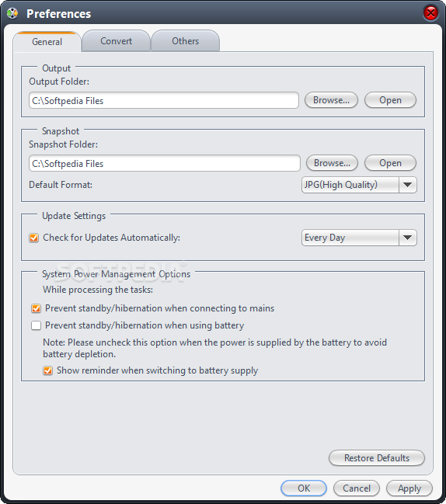
Task: Click the battery depletion note text
Action: [x=214, y=348]
